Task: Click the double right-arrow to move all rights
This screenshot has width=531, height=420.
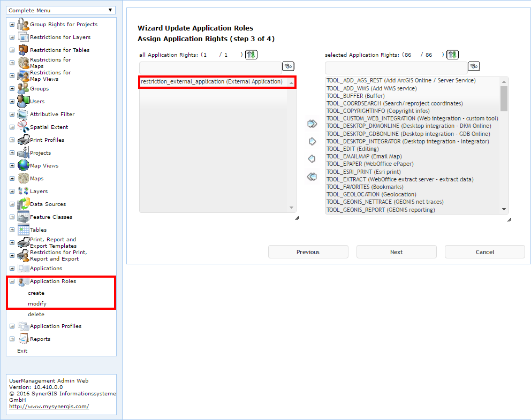Action: [312, 123]
